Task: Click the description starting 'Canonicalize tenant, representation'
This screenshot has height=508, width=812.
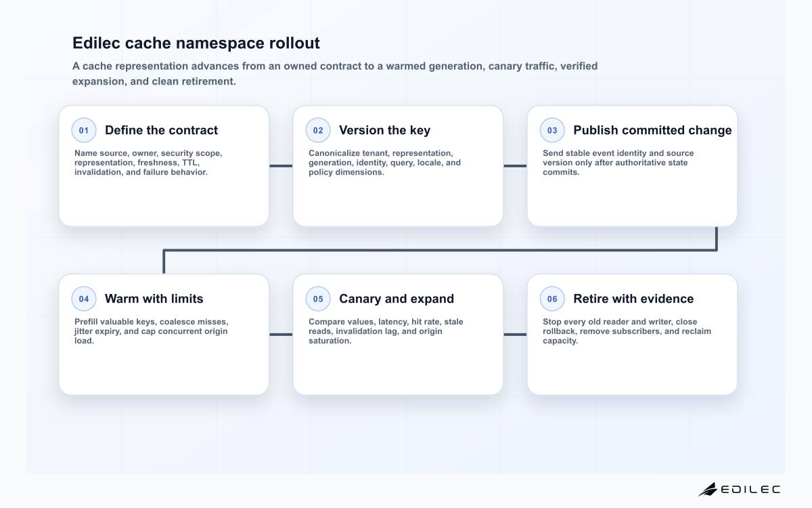Action: (384, 163)
